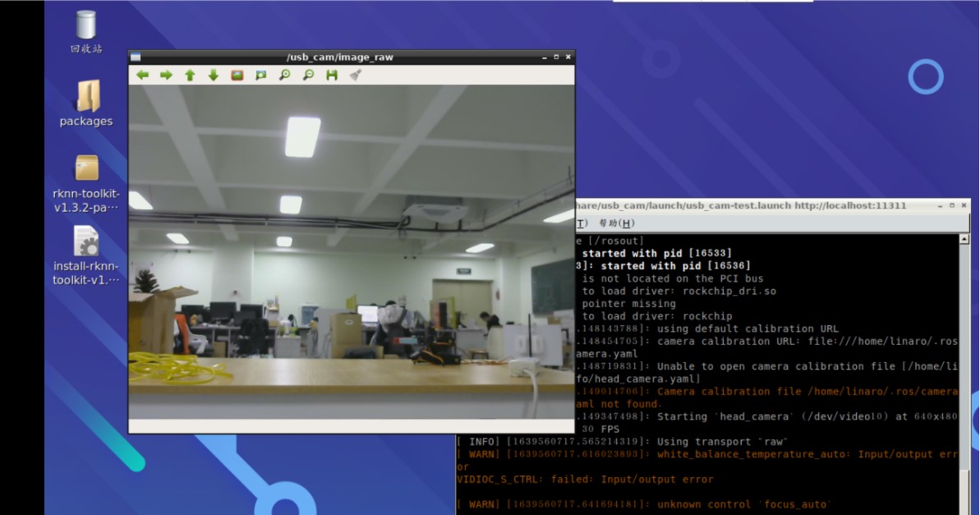Click the 'camera calibration URL: file:///home/linaro' line
Screen dimensions: 980x515
coord(766,341)
